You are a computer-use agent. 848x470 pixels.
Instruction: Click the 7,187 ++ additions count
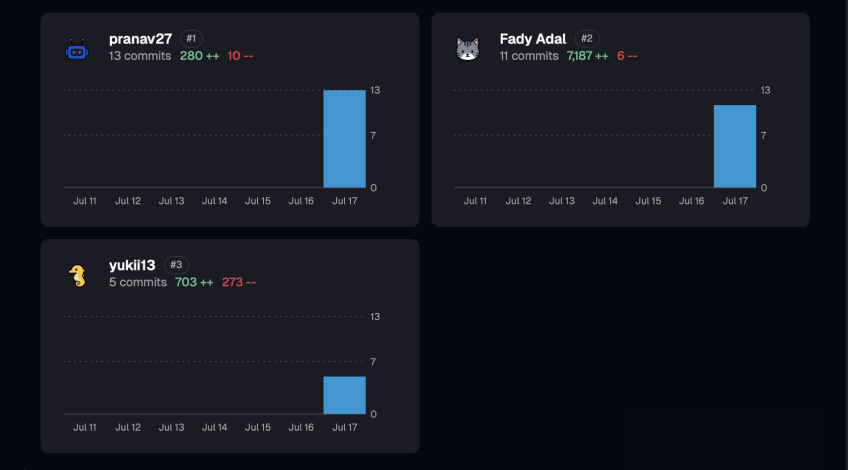coord(587,56)
